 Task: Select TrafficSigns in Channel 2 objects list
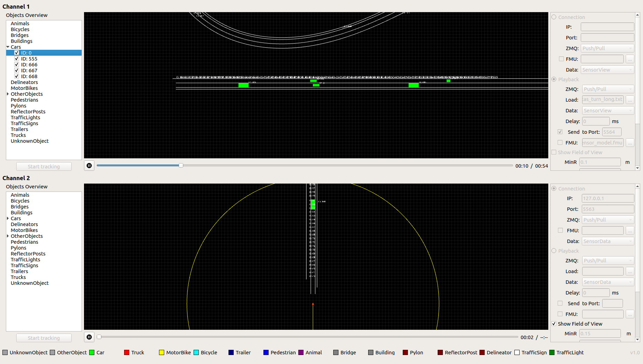[25, 265]
